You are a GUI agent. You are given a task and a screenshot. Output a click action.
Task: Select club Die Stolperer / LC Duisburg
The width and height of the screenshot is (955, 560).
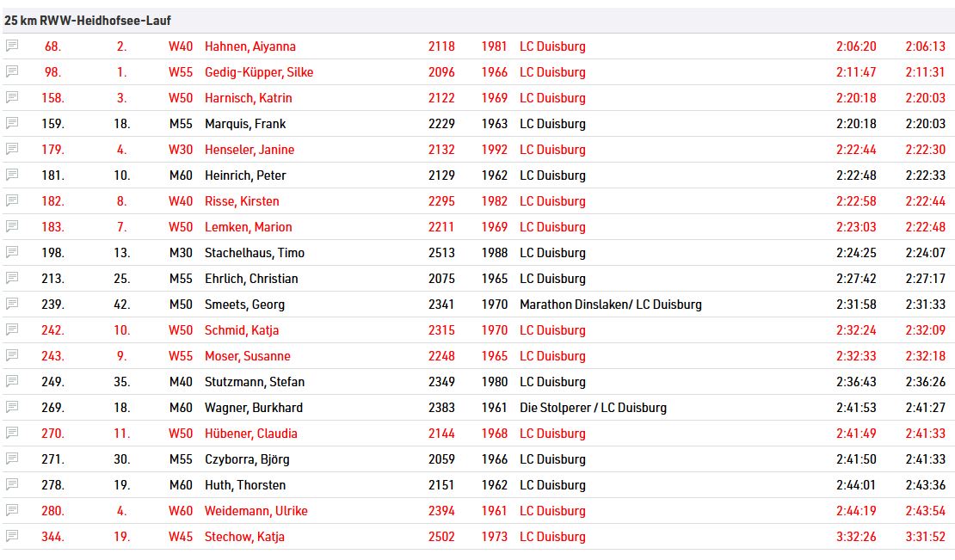pyautogui.click(x=593, y=408)
